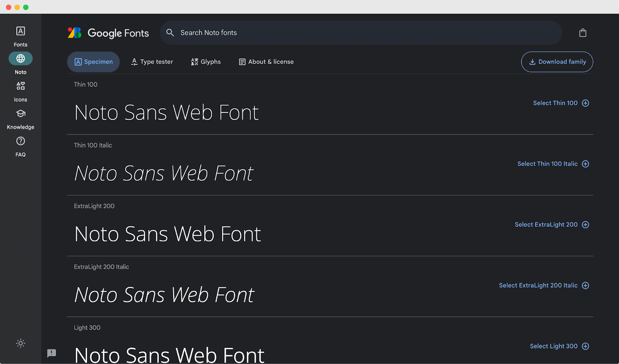Open the Knowledge section via its sidebar icon
This screenshot has height=364, width=619.
click(x=20, y=114)
